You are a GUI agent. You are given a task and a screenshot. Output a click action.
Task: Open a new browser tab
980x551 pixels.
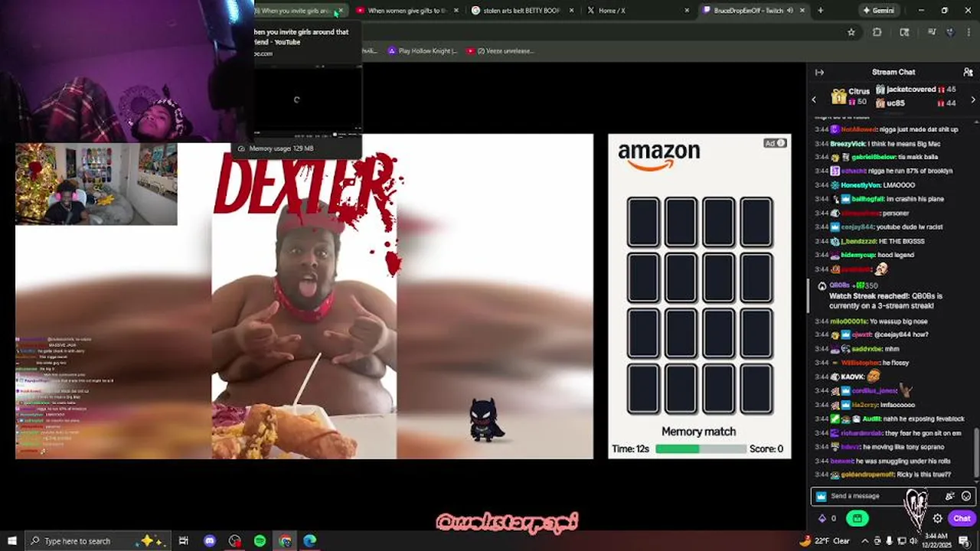point(820,11)
